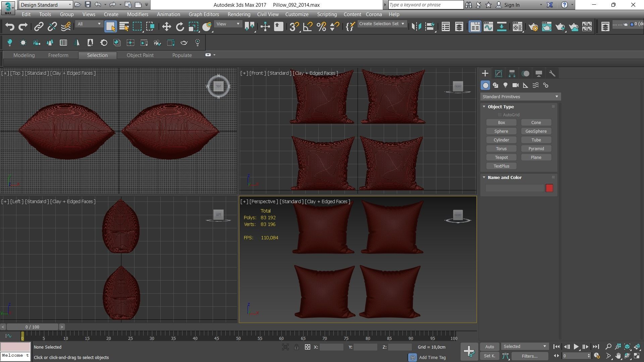This screenshot has width=644, height=362.
Task: Expand the ribbon options dropdown arrow
Action: pos(214,55)
